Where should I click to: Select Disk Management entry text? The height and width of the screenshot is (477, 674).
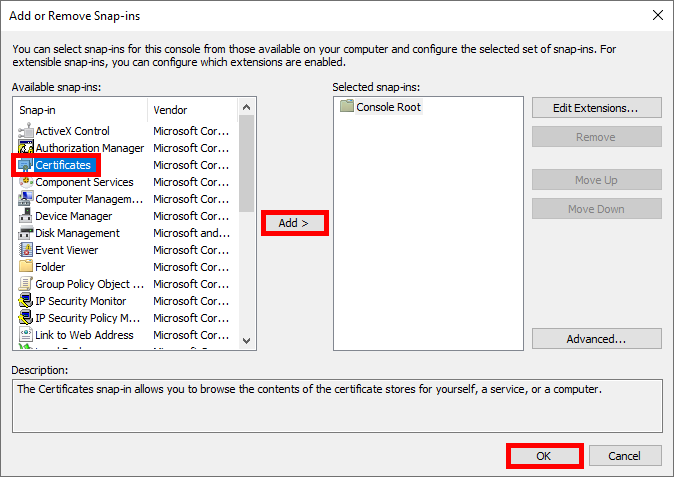click(x=77, y=233)
